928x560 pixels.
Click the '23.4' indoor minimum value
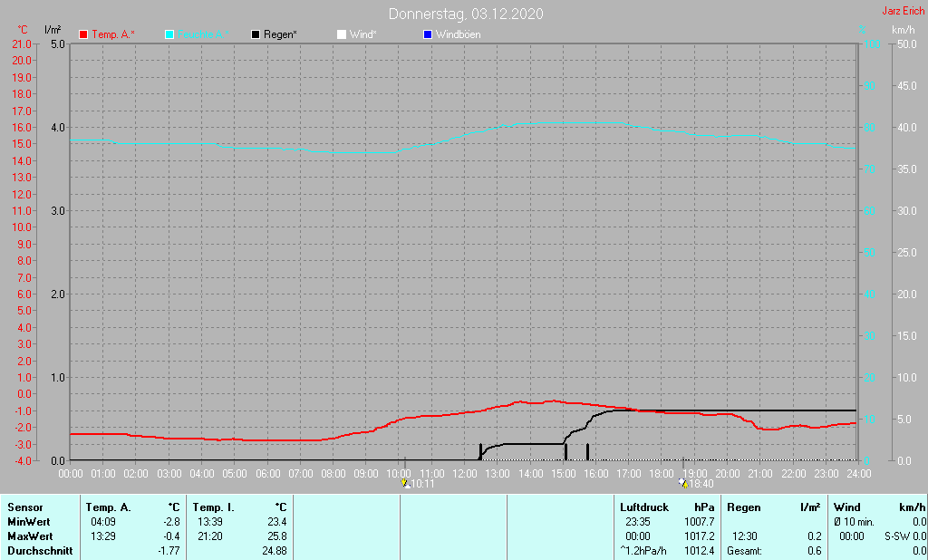tap(277, 522)
